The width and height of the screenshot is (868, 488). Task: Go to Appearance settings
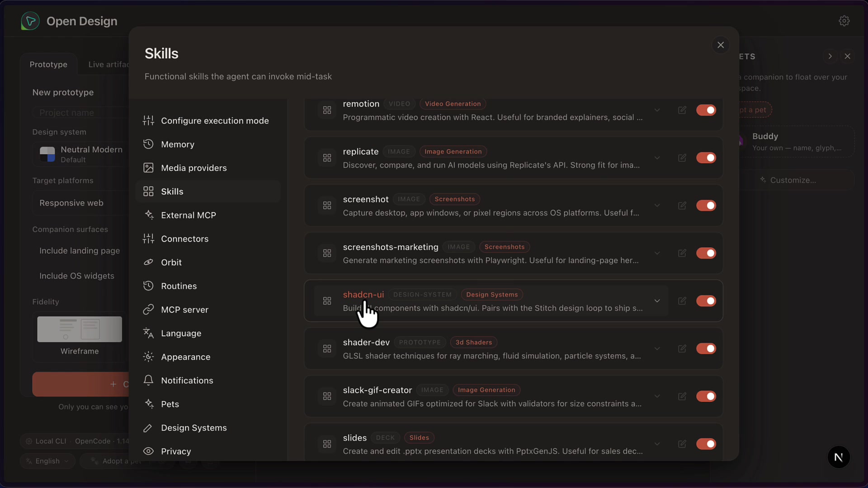[x=208, y=357]
